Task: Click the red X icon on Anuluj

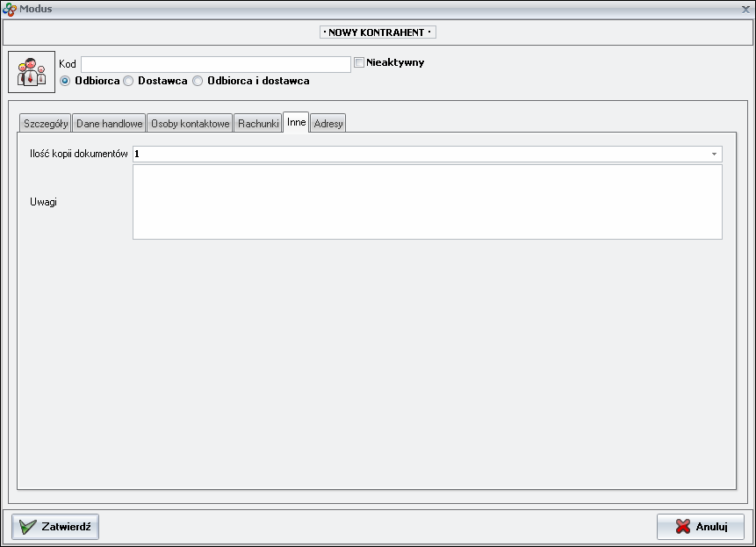Action: pos(683,527)
